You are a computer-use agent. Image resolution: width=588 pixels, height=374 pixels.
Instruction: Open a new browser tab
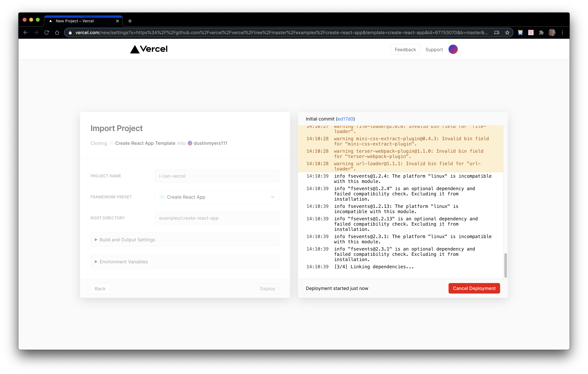(130, 21)
